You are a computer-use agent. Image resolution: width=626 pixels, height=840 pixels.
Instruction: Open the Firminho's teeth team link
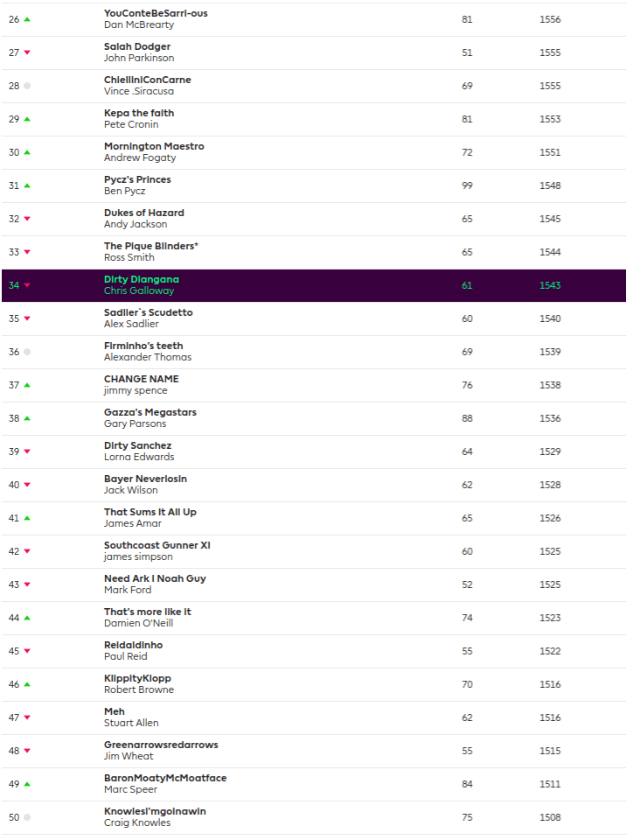click(x=143, y=346)
